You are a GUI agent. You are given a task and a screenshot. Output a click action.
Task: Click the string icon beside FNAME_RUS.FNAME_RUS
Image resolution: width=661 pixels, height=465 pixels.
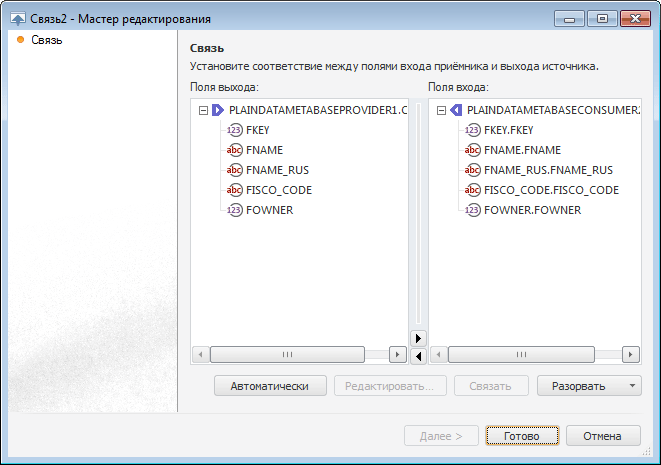[473, 170]
